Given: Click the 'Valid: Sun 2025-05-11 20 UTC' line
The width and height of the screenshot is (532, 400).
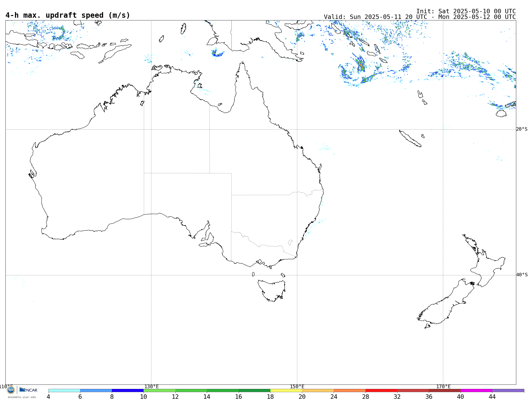Looking at the screenshot, I should [420, 17].
